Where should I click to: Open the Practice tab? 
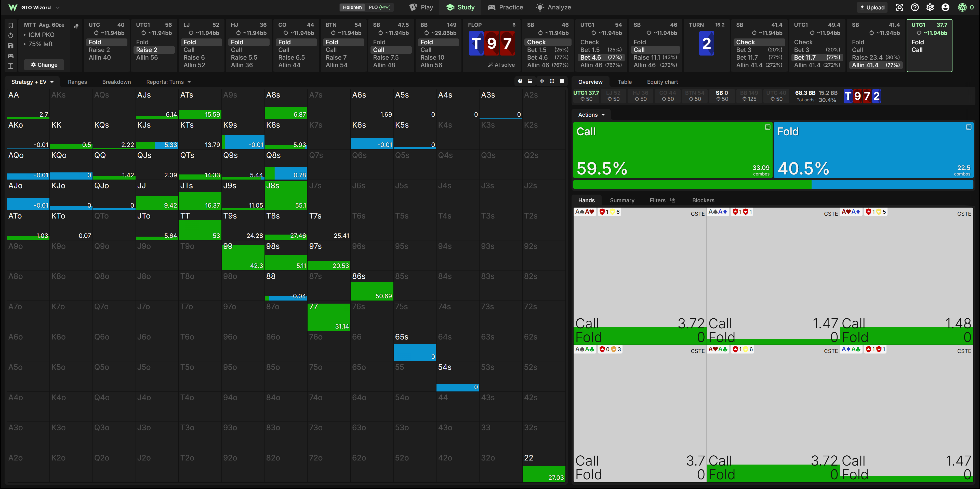(x=505, y=7)
